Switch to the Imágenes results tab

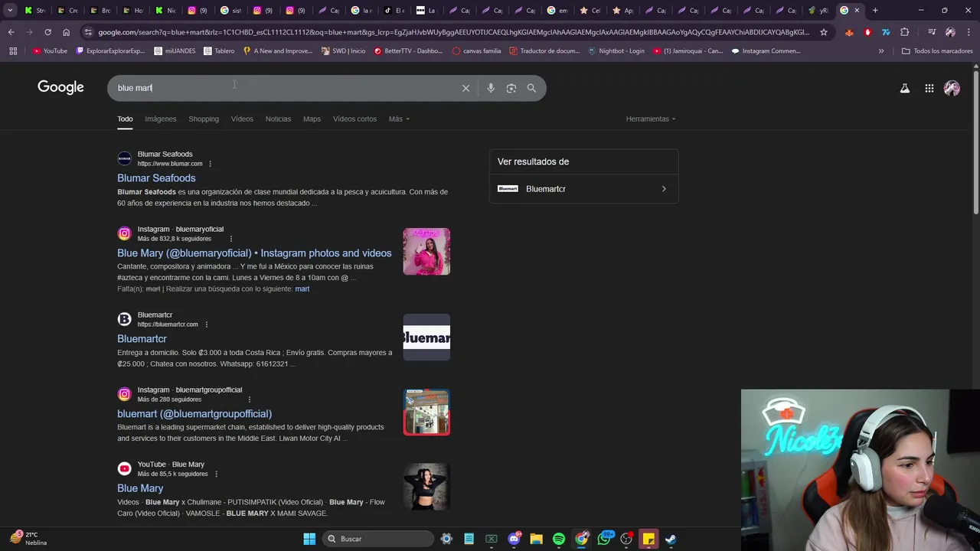(161, 119)
